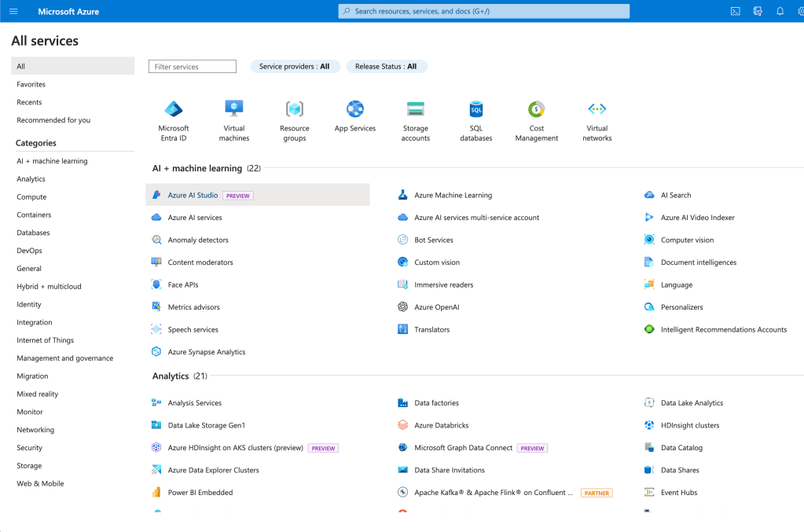Select Favorites in the sidebar

pos(31,84)
